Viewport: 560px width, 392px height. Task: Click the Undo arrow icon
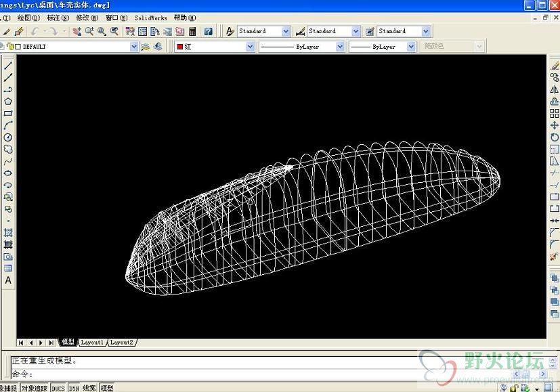(x=35, y=31)
